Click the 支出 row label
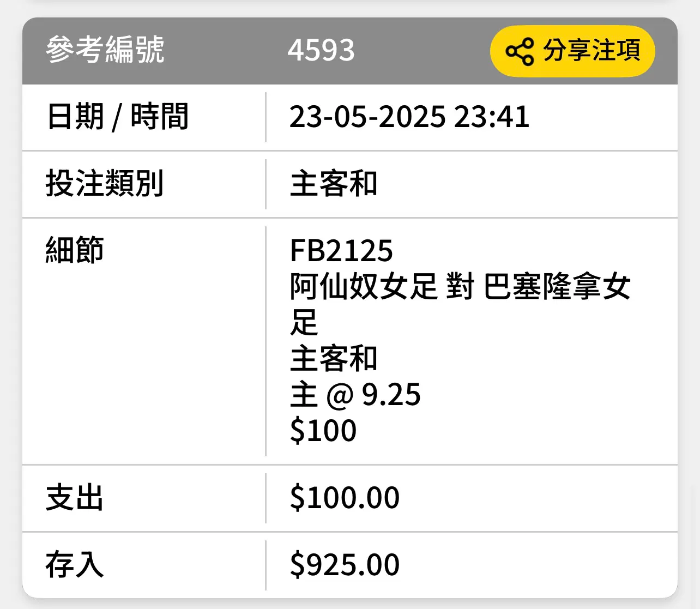 pos(75,498)
